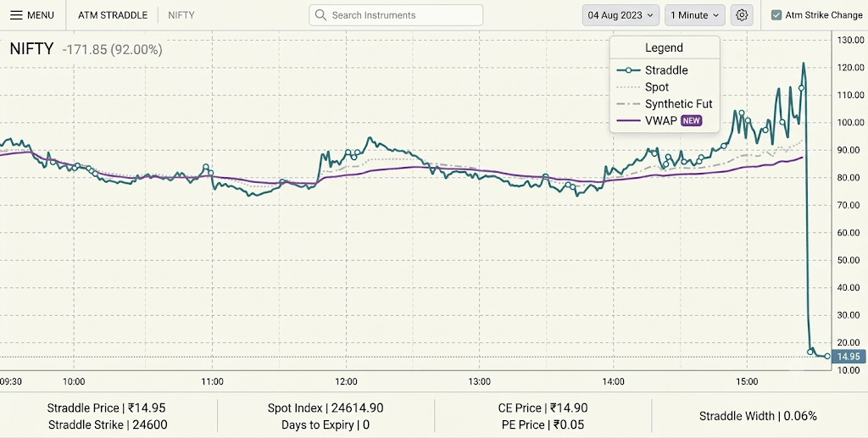Toggle the Atm Strike Change checkbox
The height and width of the screenshot is (438, 868).
click(776, 15)
